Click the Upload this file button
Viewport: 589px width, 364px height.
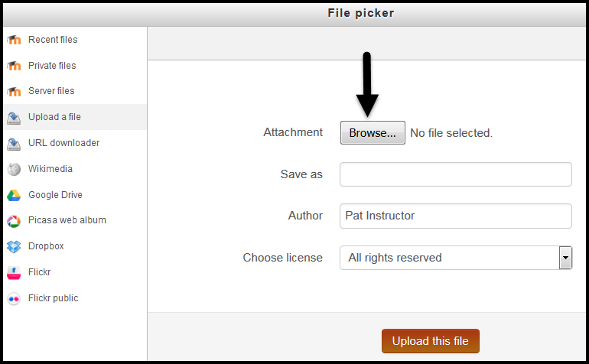coord(431,341)
